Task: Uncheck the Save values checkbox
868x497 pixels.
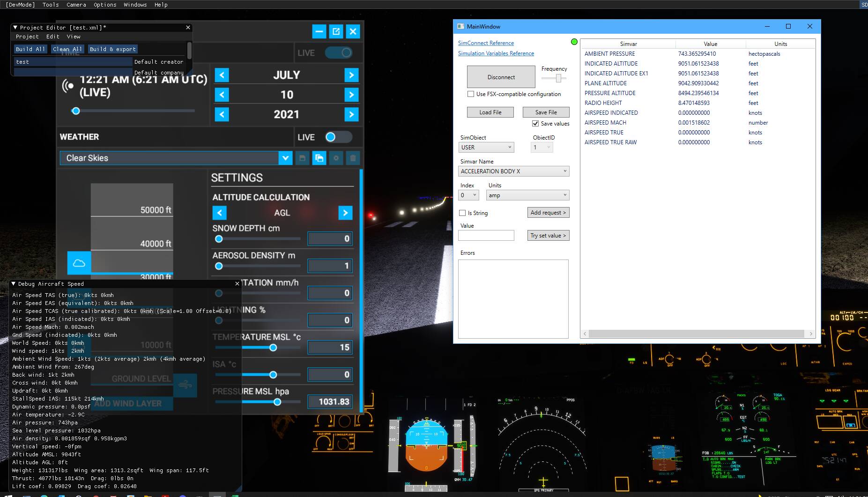Action: (535, 124)
